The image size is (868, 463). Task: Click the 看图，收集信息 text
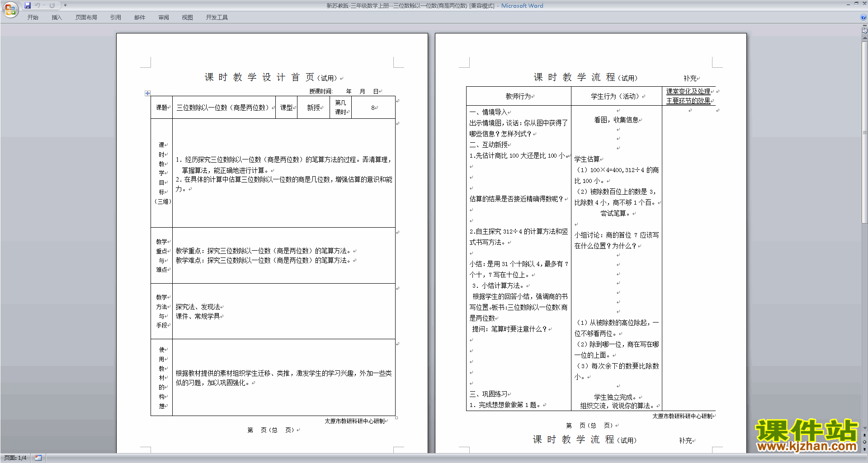click(616, 120)
